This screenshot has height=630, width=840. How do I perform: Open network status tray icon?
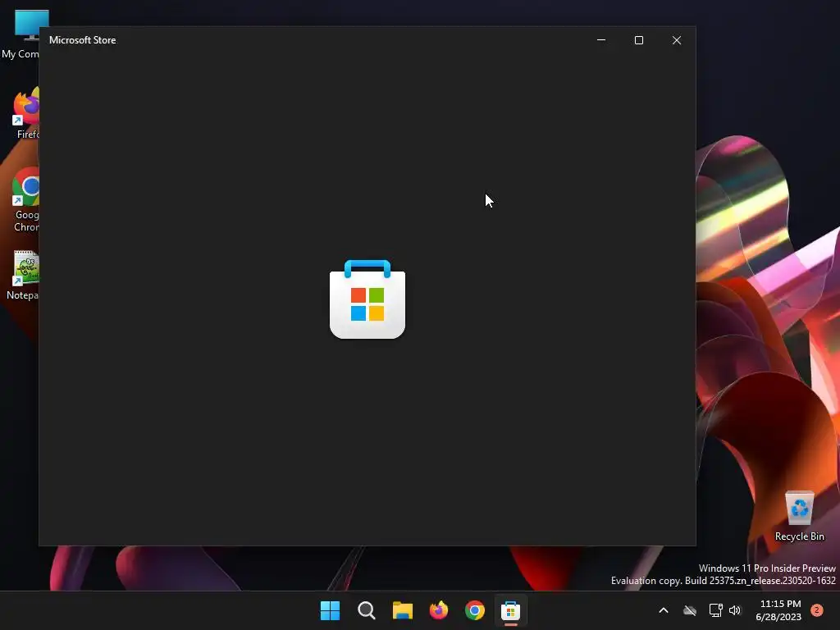(x=715, y=610)
